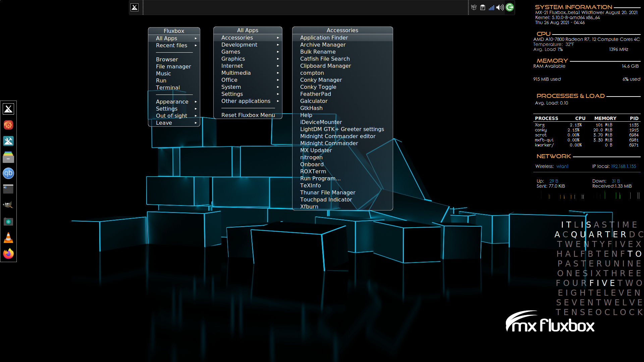This screenshot has width=644, height=362.
Task: Expand the All Apps submenu arrow
Action: [x=196, y=39]
